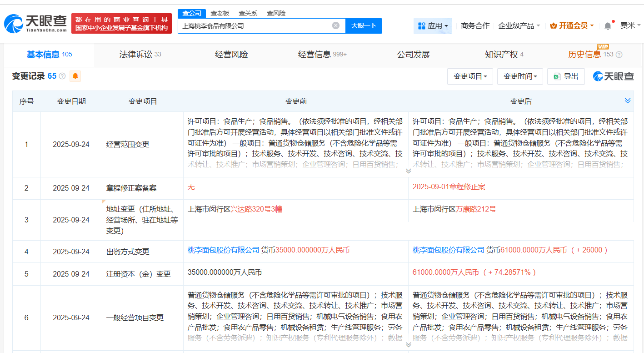Click the 开通会员 membership link
The height and width of the screenshot is (353, 644).
[572, 26]
